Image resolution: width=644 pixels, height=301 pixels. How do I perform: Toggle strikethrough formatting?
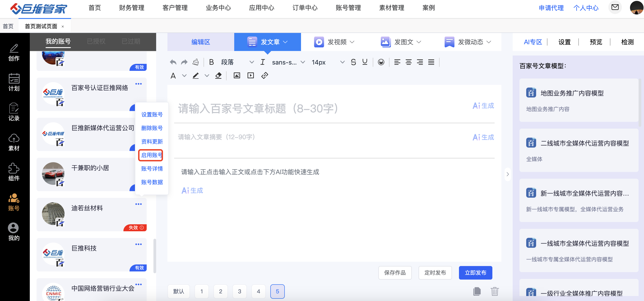point(353,62)
